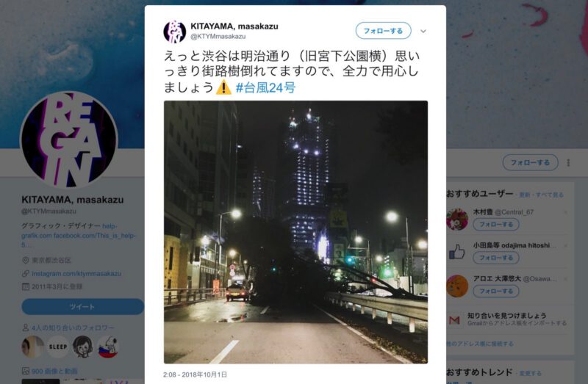Follow the profile using header フォローする button
The width and height of the screenshot is (588, 384).
[530, 162]
